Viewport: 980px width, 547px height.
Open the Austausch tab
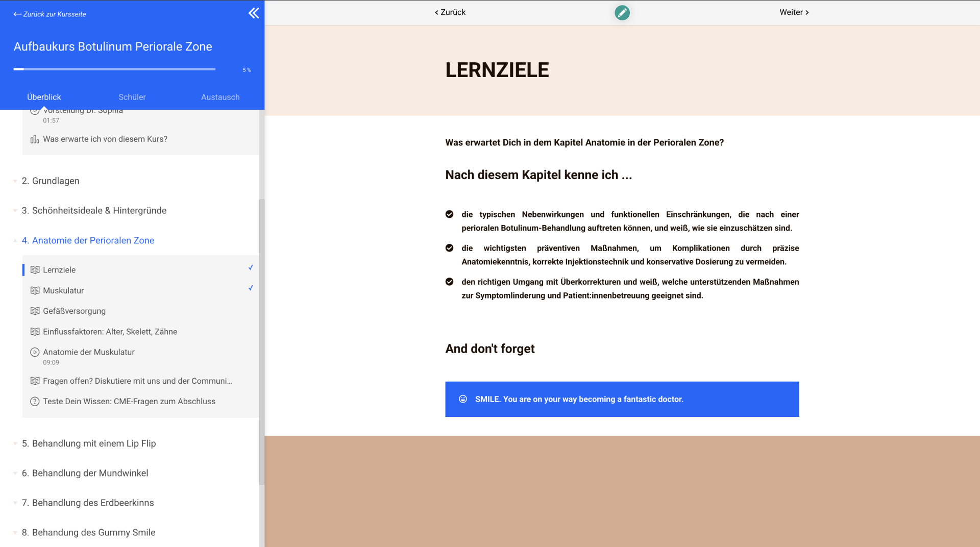pyautogui.click(x=220, y=97)
